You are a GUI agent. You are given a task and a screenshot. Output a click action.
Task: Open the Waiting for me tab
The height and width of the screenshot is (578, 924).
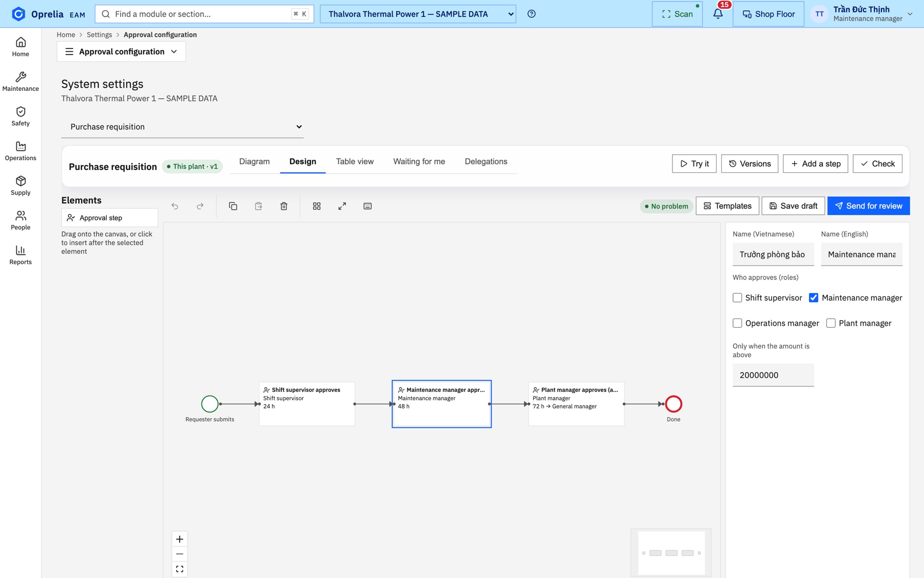click(419, 161)
